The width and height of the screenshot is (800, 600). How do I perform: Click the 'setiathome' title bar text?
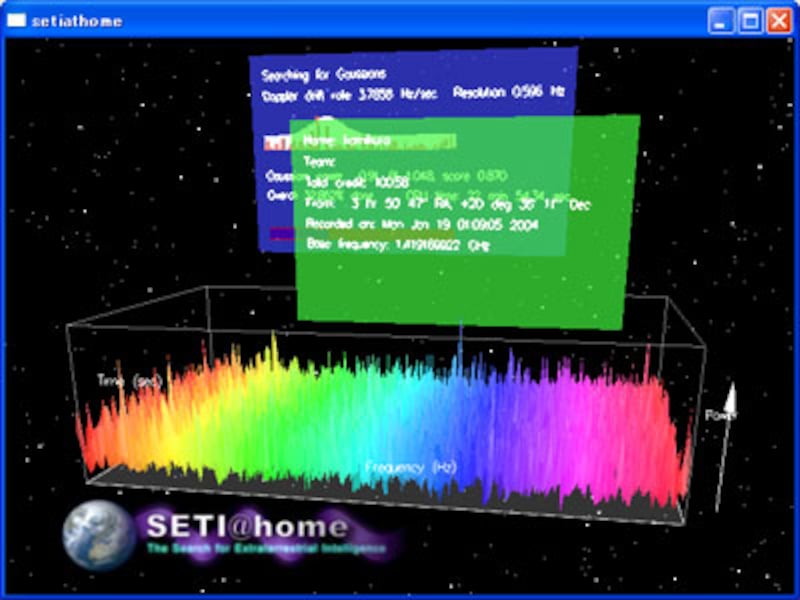(x=77, y=21)
